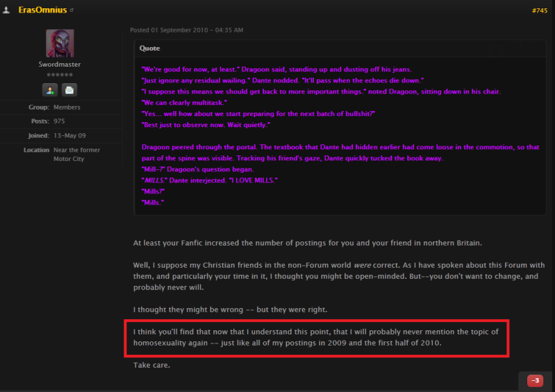The width and height of the screenshot is (555, 392).
Task: Open the Members group value
Action: click(x=67, y=107)
